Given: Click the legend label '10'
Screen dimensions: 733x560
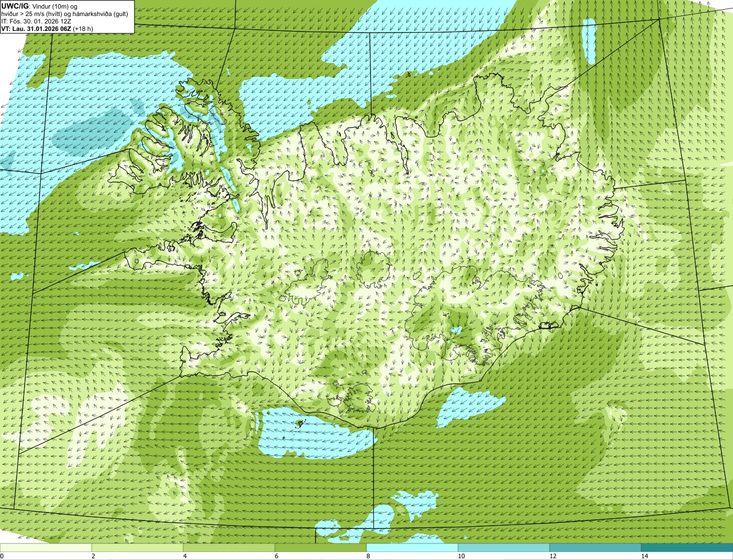Looking at the screenshot, I should click(x=461, y=556).
